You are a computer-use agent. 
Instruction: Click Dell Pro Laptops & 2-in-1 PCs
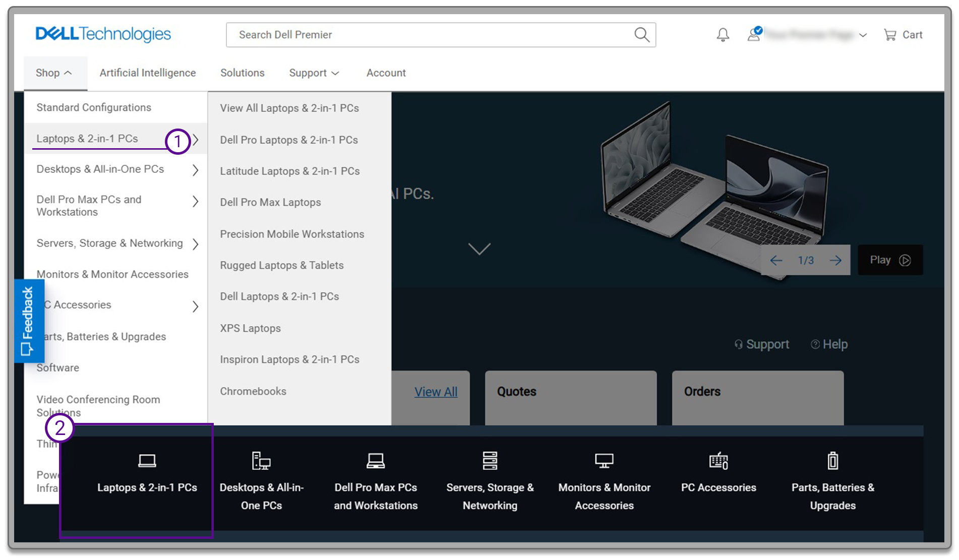point(289,140)
